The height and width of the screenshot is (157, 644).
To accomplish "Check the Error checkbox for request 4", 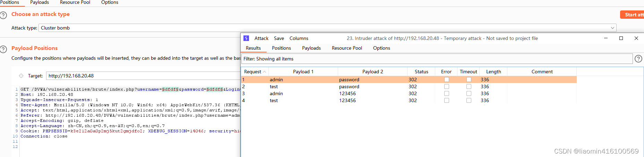I will click(447, 100).
